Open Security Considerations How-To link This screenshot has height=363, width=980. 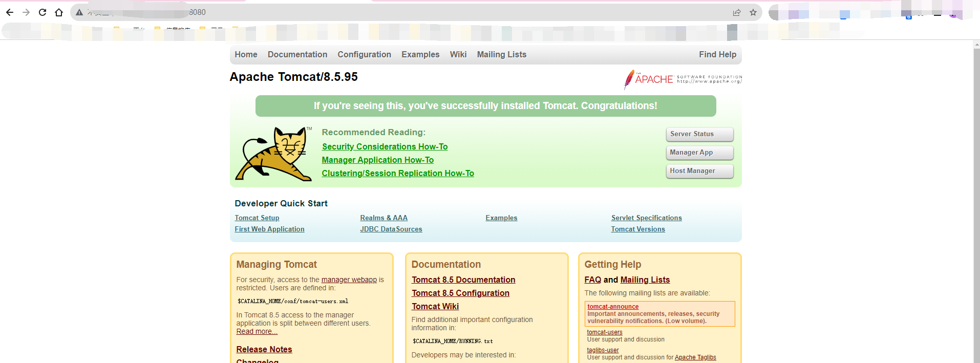tap(385, 146)
